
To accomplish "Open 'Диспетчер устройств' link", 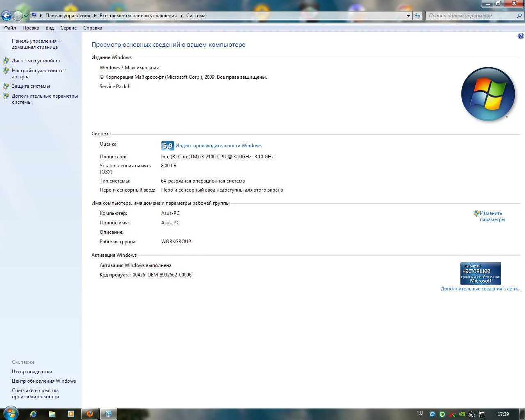I will coord(36,61).
